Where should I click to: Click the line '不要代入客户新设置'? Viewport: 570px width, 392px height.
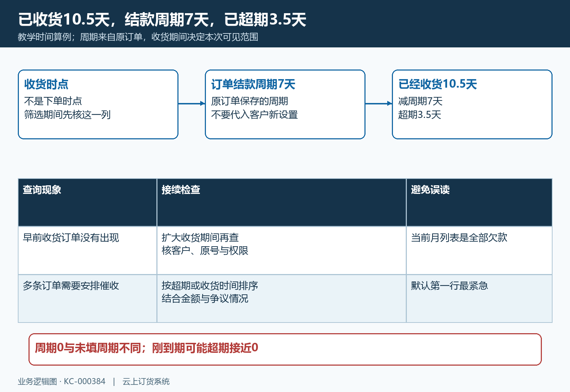254,115
